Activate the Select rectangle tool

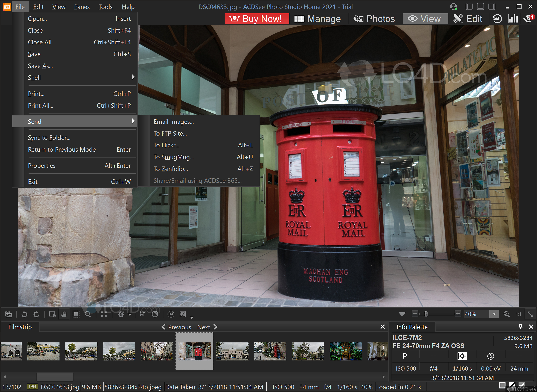click(76, 314)
